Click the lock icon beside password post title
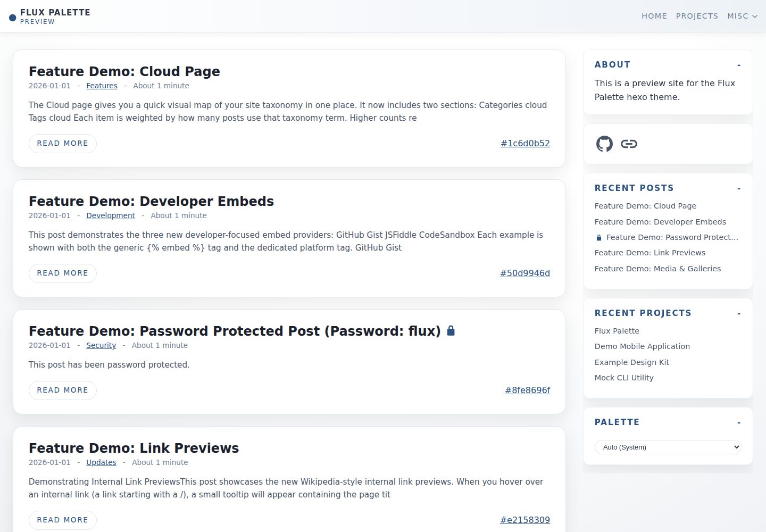Viewport: 766px width, 532px height. (x=451, y=330)
